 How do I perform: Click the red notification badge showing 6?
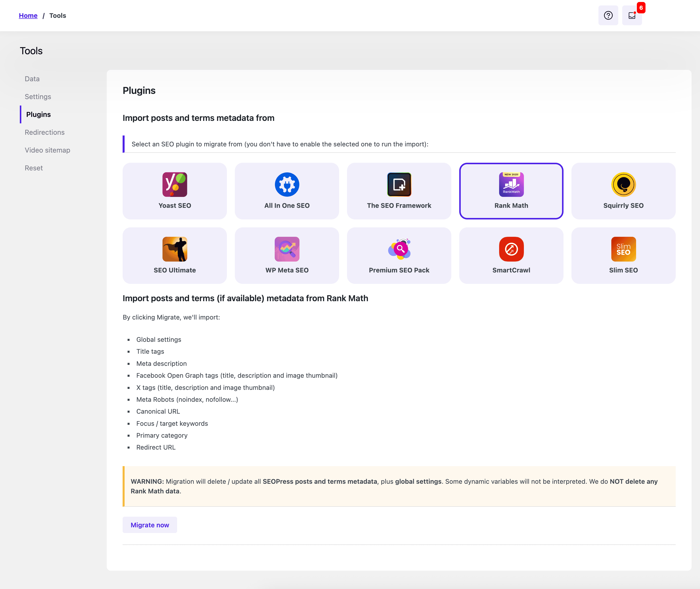[x=641, y=8]
